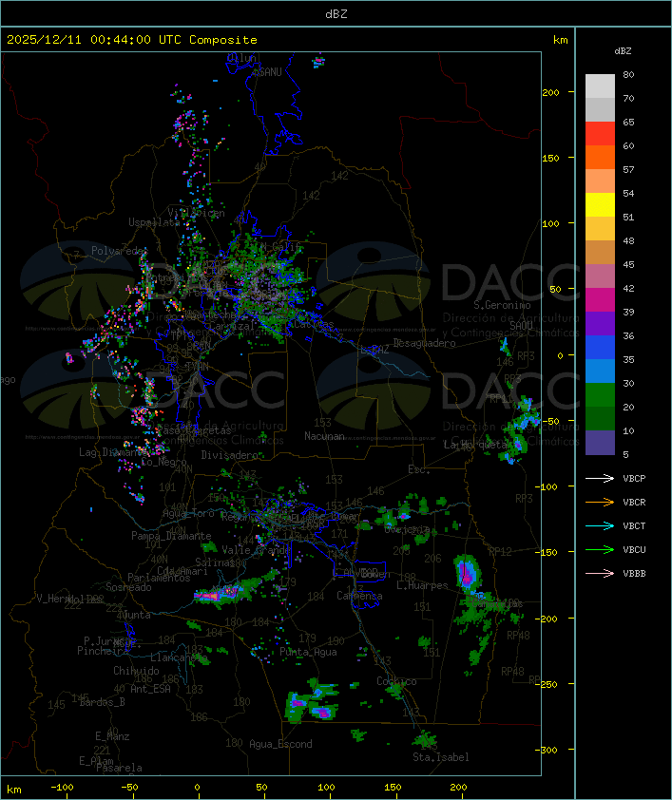Click the Polvaredas map label
The width and height of the screenshot is (672, 800).
pos(119,251)
